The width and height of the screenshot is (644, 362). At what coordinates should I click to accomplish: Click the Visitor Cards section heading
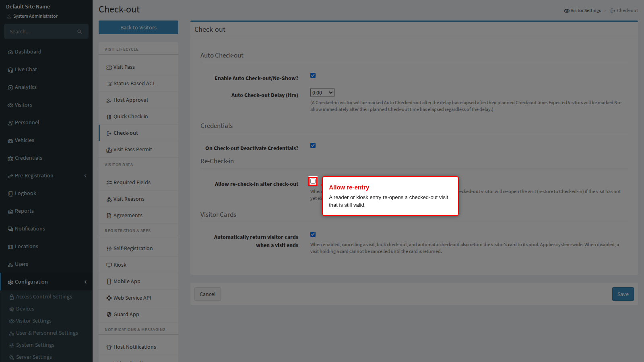[x=218, y=215]
